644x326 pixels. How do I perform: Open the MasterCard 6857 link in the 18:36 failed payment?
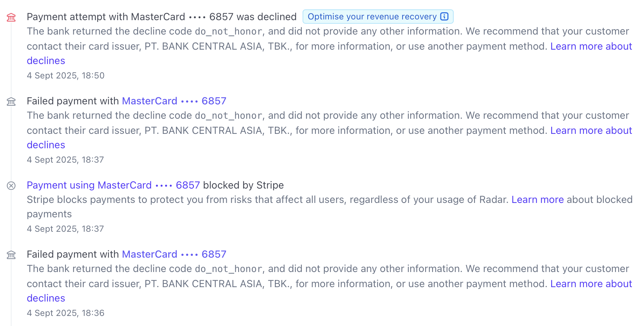(x=174, y=254)
